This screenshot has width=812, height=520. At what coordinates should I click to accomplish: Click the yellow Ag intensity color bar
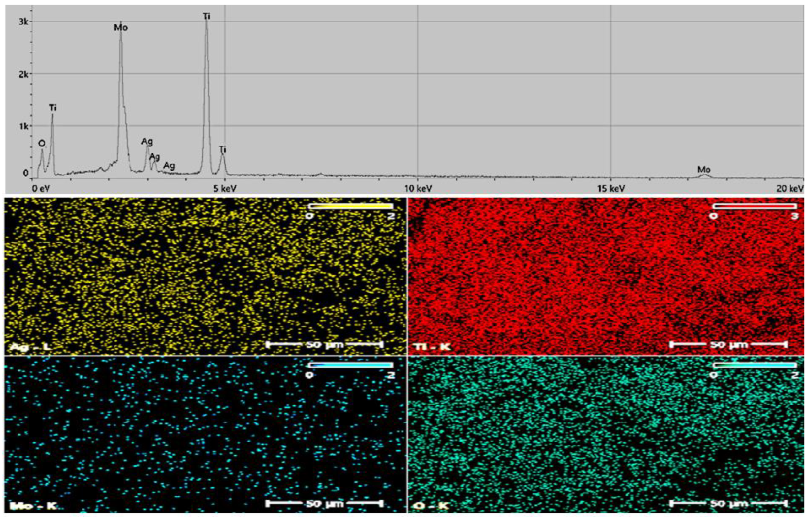click(351, 206)
